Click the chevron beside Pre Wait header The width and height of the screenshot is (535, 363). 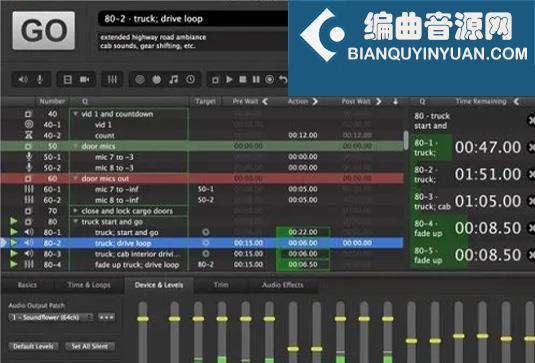click(x=265, y=101)
